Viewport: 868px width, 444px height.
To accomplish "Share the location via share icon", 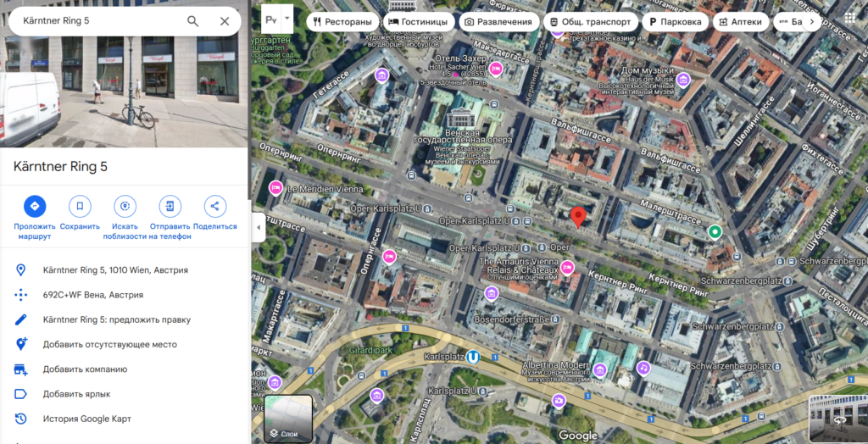I will tap(214, 206).
